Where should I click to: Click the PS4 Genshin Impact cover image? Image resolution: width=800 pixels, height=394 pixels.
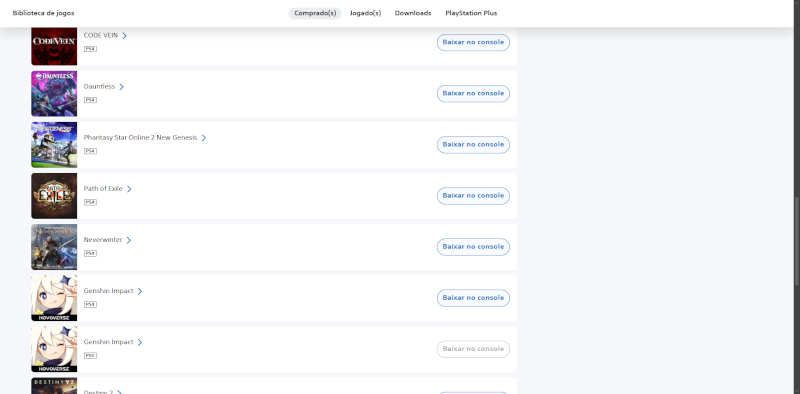click(x=54, y=298)
